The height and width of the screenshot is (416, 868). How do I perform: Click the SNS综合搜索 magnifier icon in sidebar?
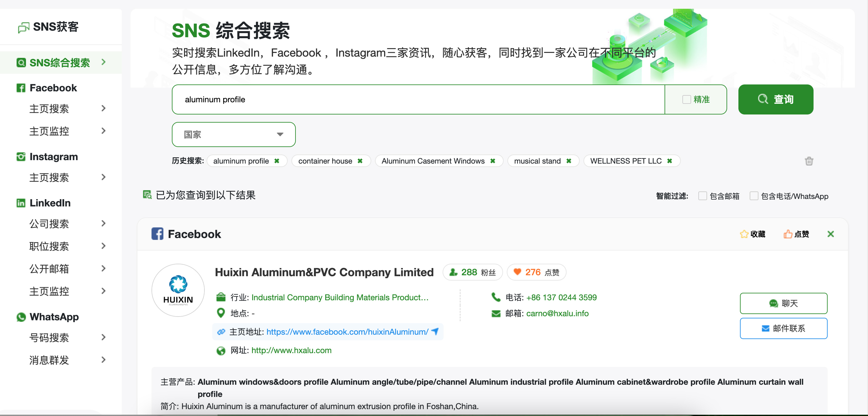21,63
